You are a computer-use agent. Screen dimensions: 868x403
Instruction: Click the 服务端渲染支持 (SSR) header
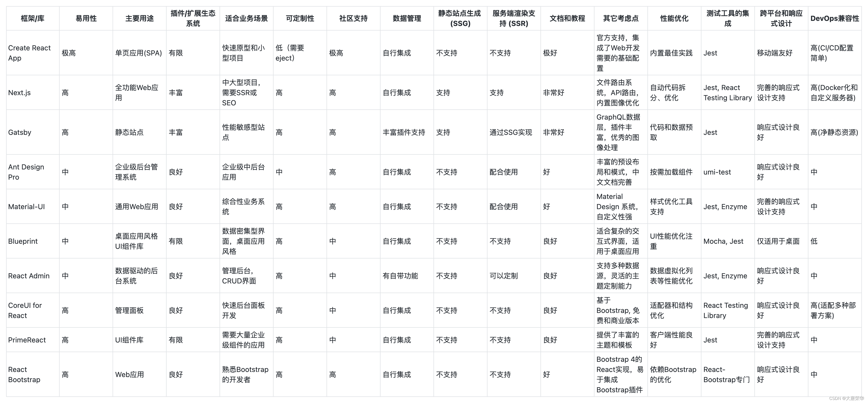point(514,19)
